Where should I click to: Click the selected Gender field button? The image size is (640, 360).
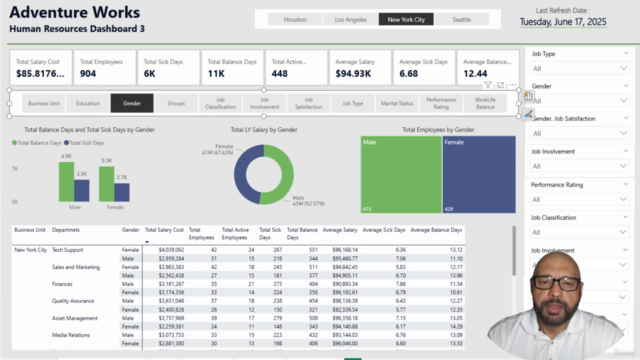pos(132,103)
